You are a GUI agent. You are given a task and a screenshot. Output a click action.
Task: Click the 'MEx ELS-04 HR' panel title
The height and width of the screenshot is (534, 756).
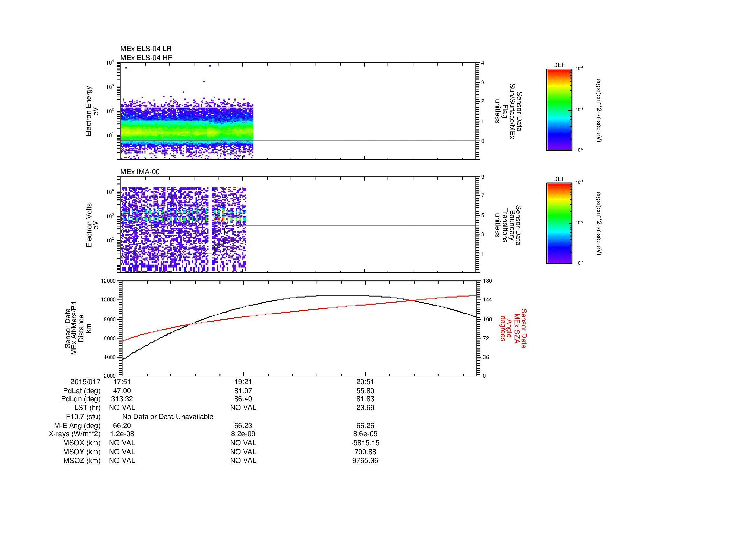pyautogui.click(x=146, y=58)
